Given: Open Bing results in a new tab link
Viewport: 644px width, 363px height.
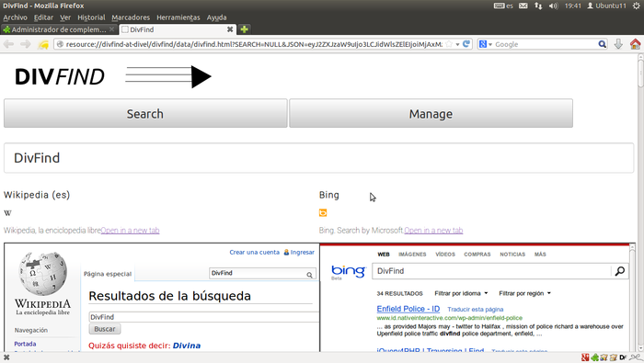Looking at the screenshot, I should tap(433, 231).
